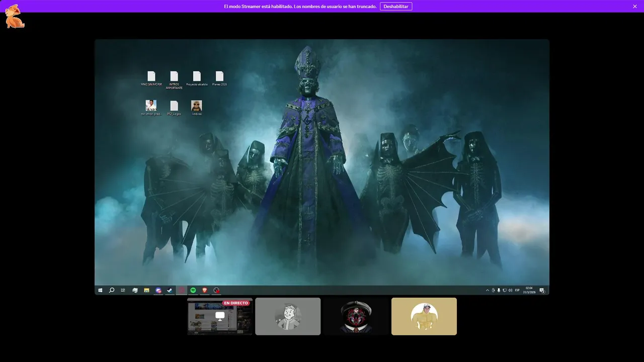Click the taskbar icon right of Brave
644x362 pixels.
pyautogui.click(x=216, y=290)
